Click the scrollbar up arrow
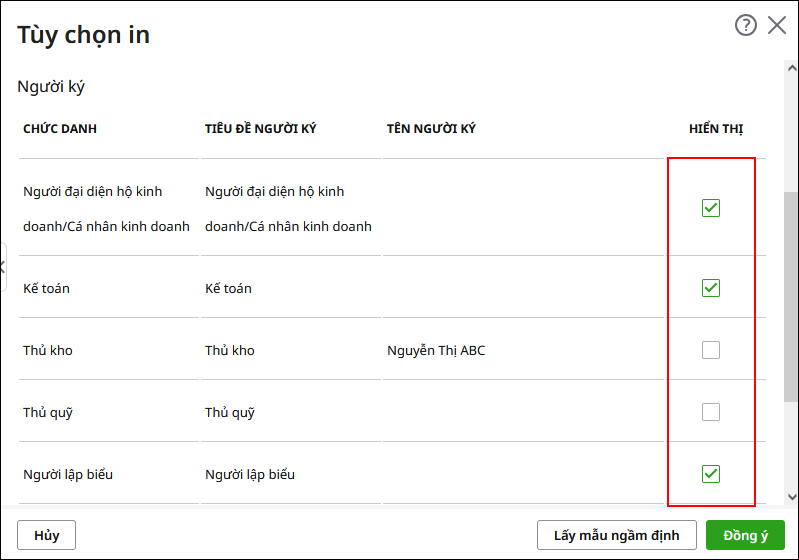The height and width of the screenshot is (560, 799). coord(791,68)
